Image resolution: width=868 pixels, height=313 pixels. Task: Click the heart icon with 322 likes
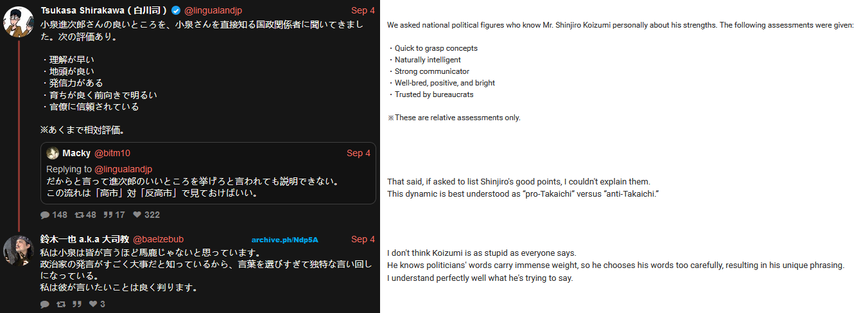click(137, 215)
